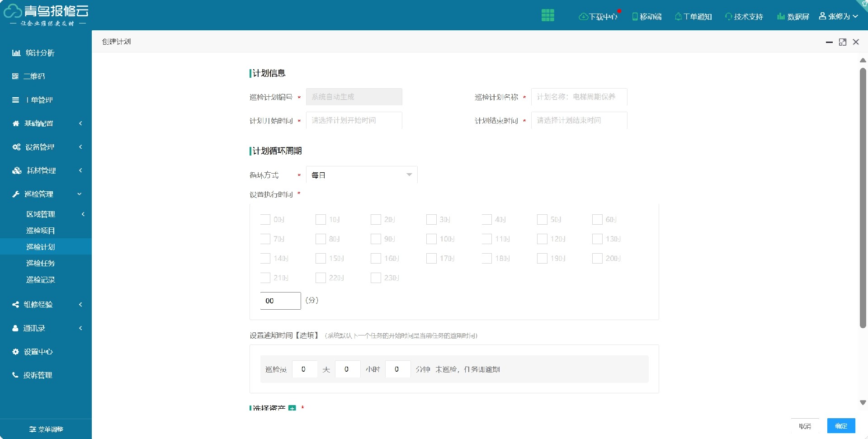Select the 二维码 QR code section
This screenshot has height=439, width=868.
coord(35,76)
